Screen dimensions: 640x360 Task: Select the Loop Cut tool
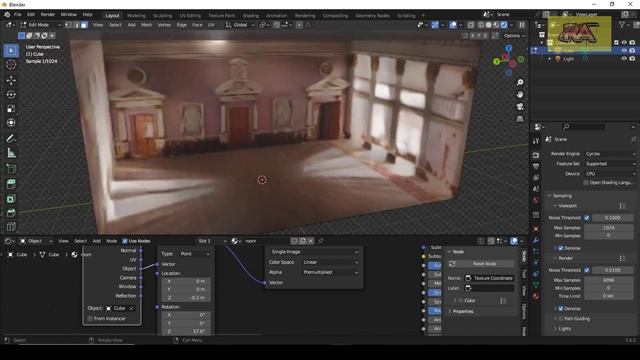tap(11, 227)
